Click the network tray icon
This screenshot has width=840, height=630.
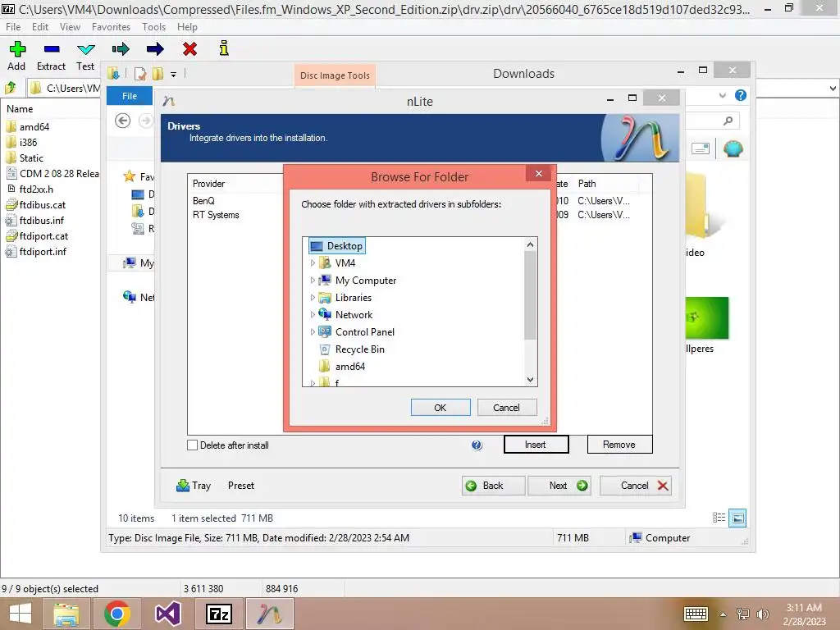click(x=743, y=614)
